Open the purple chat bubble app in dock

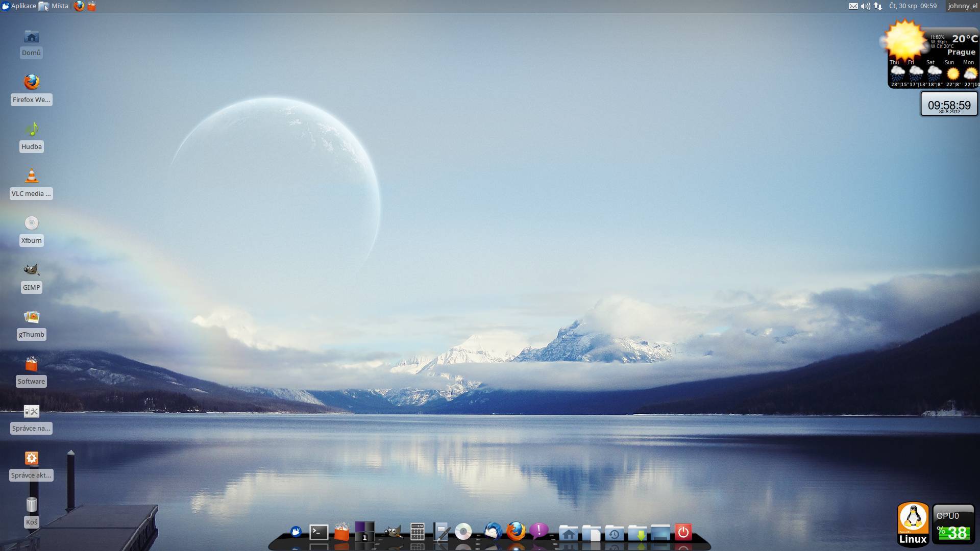click(538, 531)
